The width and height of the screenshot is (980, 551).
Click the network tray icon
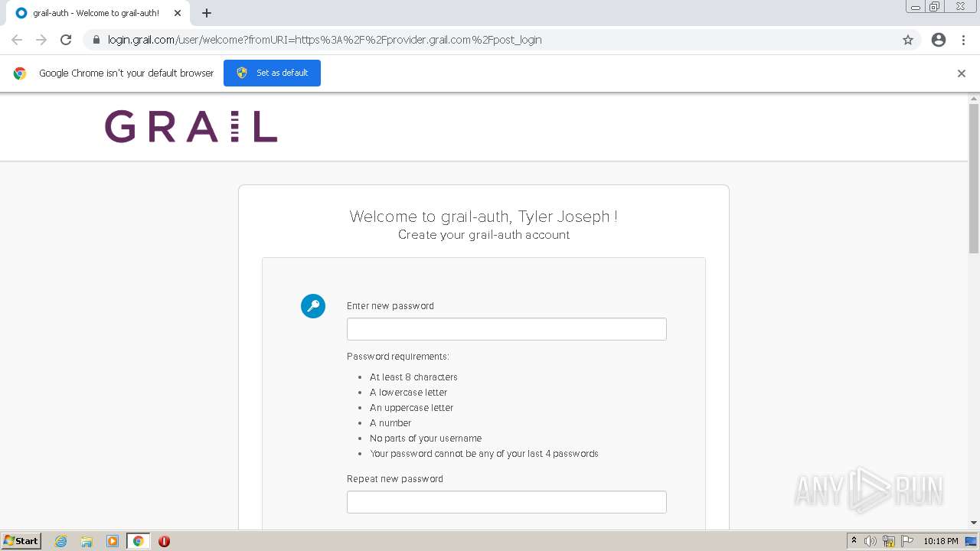pyautogui.click(x=889, y=541)
